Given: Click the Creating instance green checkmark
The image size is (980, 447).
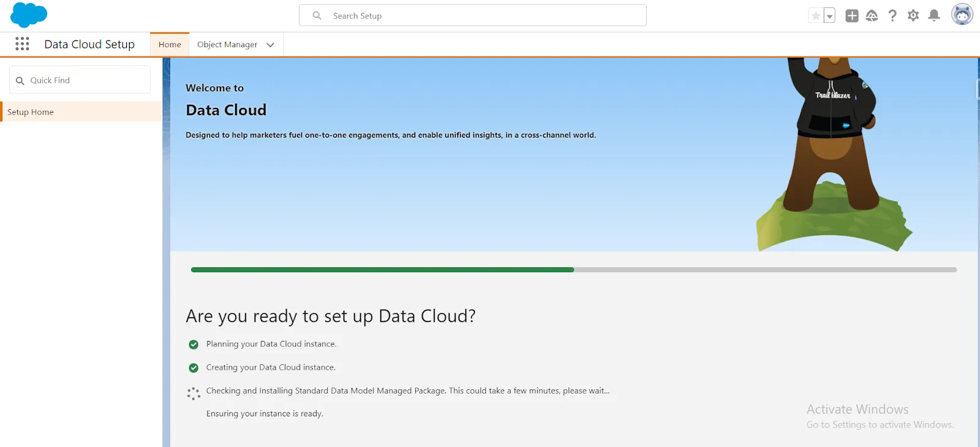Looking at the screenshot, I should 194,368.
